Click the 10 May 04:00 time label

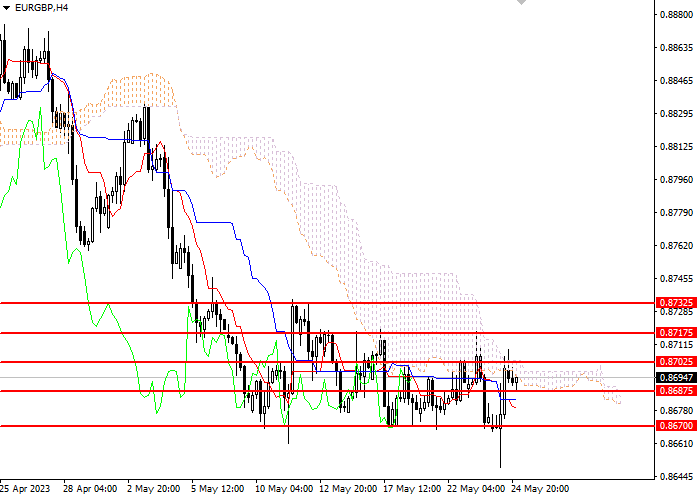284,489
